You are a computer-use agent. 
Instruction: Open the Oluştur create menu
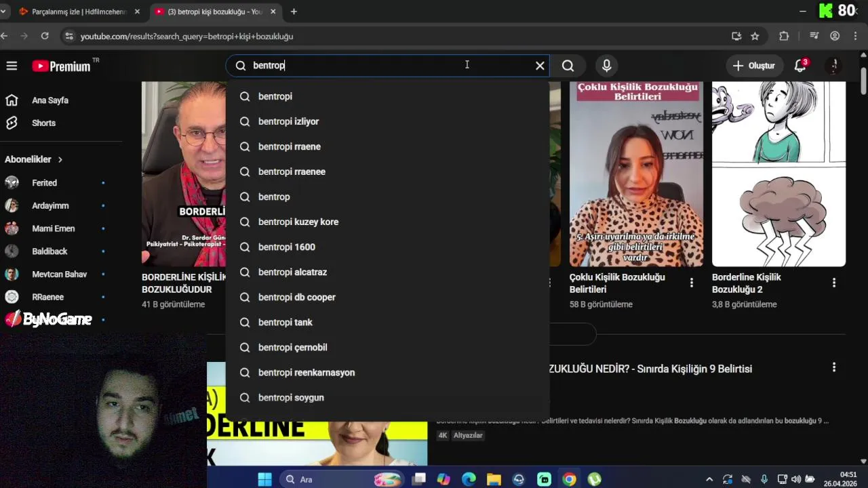pos(753,66)
